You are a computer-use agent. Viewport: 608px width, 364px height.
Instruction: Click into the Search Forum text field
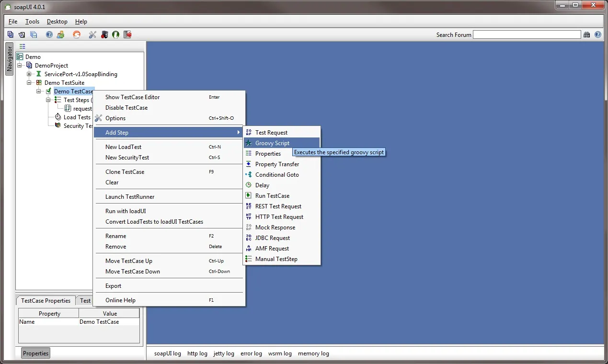click(527, 34)
